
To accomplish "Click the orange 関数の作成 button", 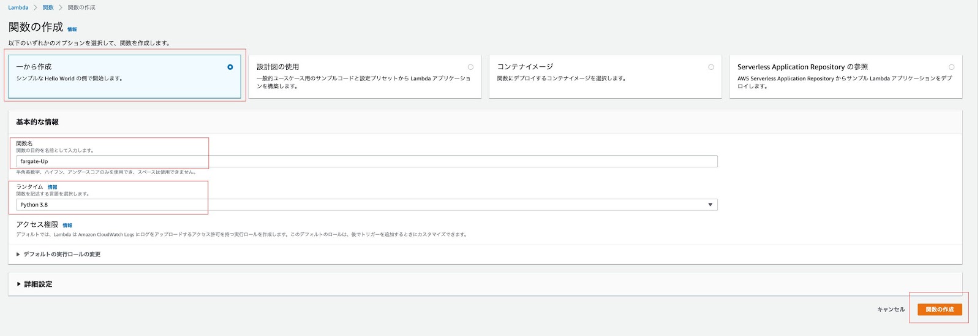I will click(x=940, y=310).
